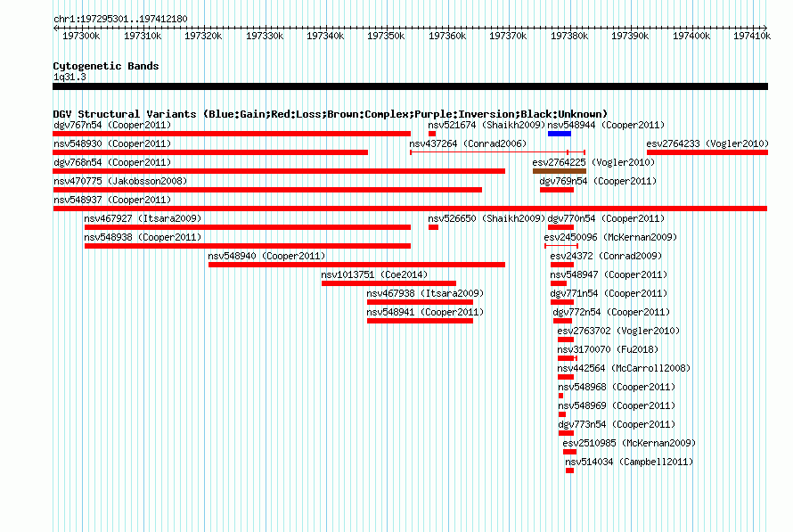793x532 pixels.
Task: Open esv2763702 (Vogler2010) variant
Action: pyautogui.click(x=618, y=331)
